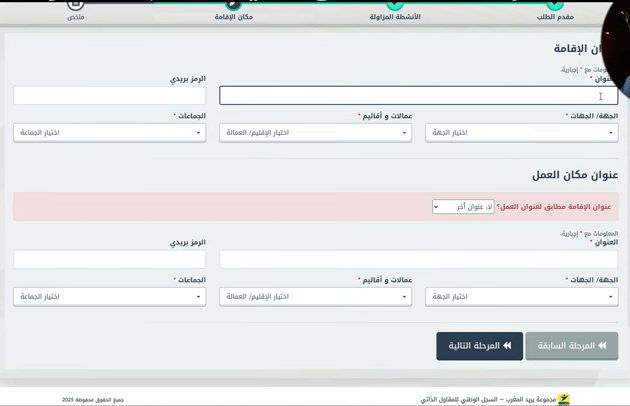Click the work العنوان address text field
The width and height of the screenshot is (630, 406).
(x=418, y=259)
